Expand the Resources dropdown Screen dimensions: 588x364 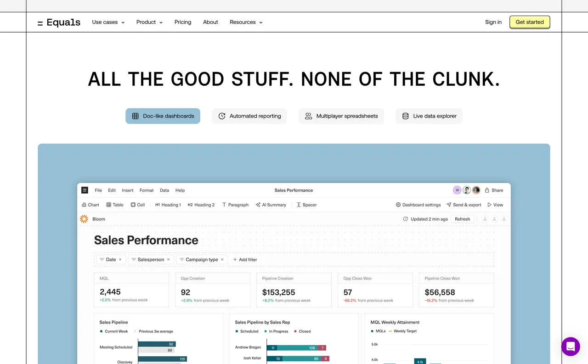pyautogui.click(x=246, y=22)
